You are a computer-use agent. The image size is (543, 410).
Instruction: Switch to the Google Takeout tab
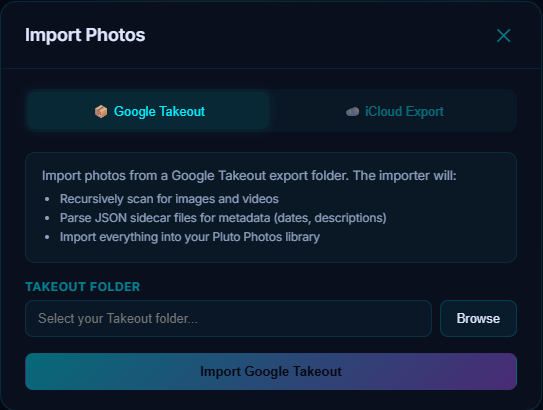click(x=148, y=111)
